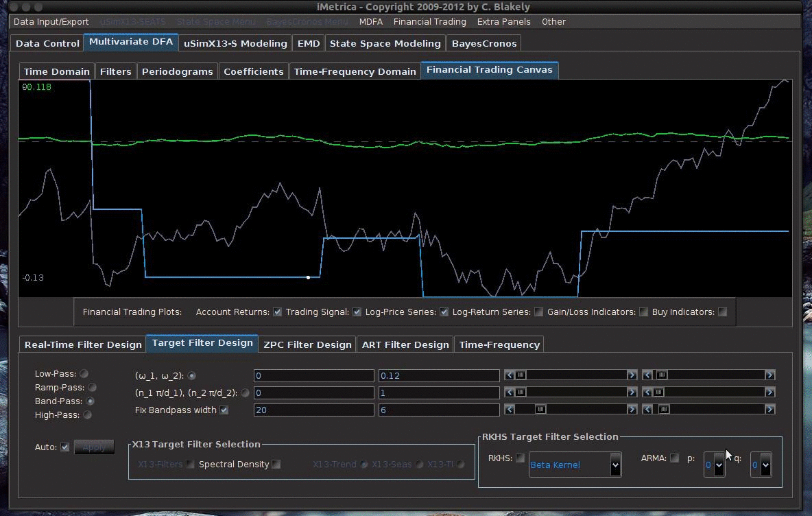Switch to the Periodograms tab
This screenshot has width=812, height=516.
(177, 71)
